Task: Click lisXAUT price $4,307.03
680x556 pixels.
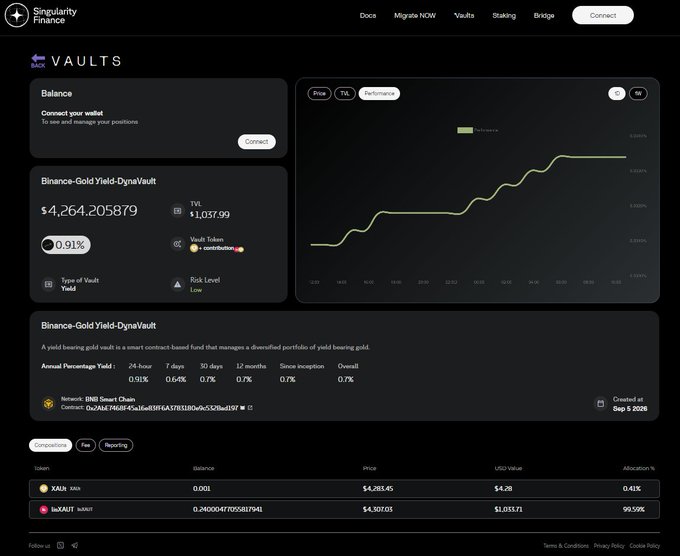Action: click(377, 509)
